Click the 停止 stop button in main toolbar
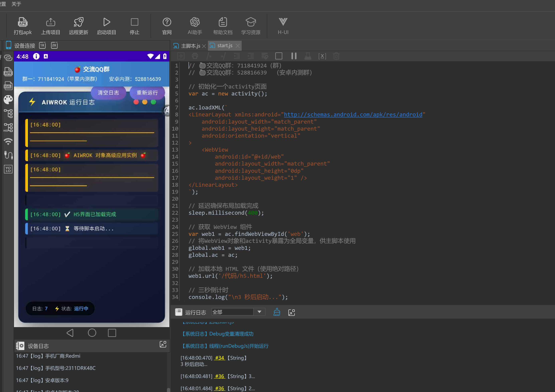The height and width of the screenshot is (392, 555). click(134, 26)
